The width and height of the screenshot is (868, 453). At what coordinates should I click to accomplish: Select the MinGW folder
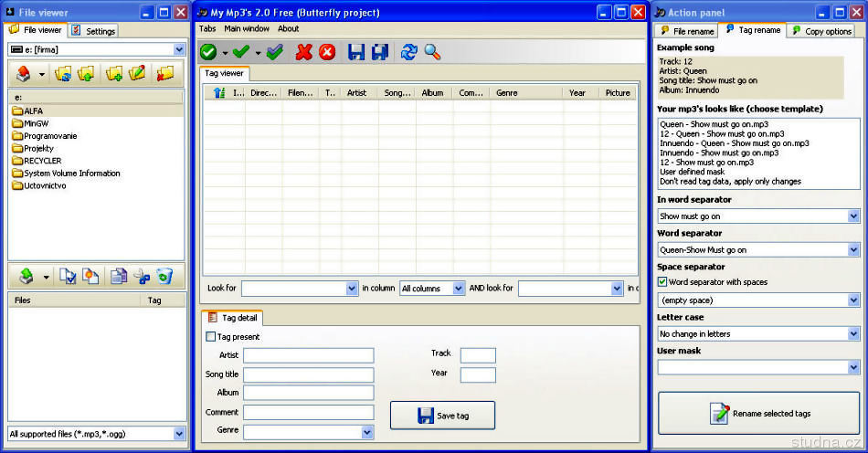pyautogui.click(x=30, y=123)
